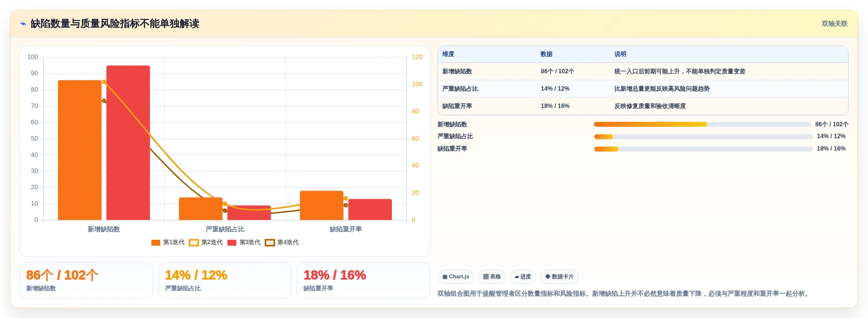Click the 缺陷重开率 progress bar
This screenshot has height=318, width=868.
click(703, 149)
